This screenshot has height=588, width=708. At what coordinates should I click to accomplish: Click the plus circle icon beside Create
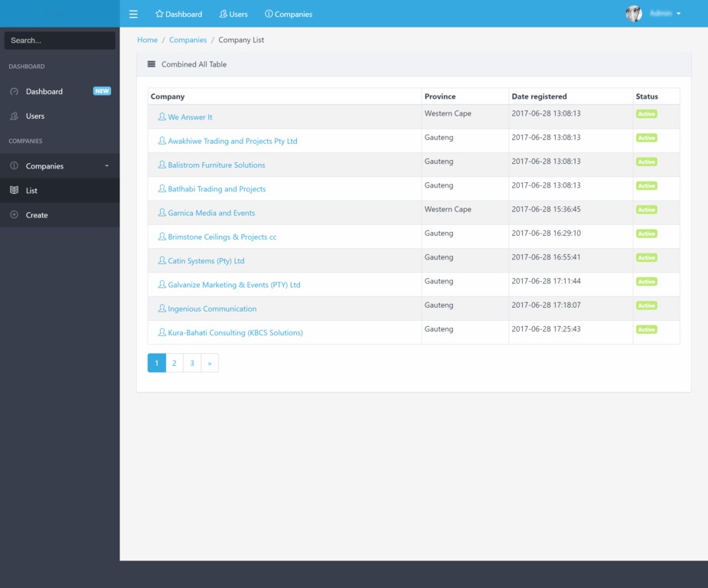pos(14,214)
